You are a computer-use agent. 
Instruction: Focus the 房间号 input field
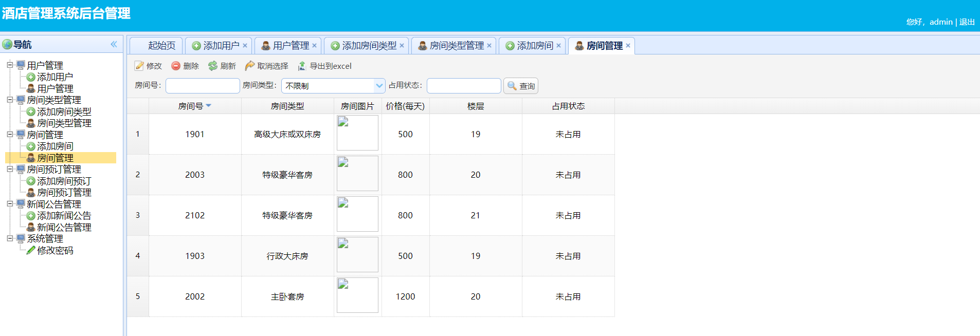pyautogui.click(x=203, y=86)
